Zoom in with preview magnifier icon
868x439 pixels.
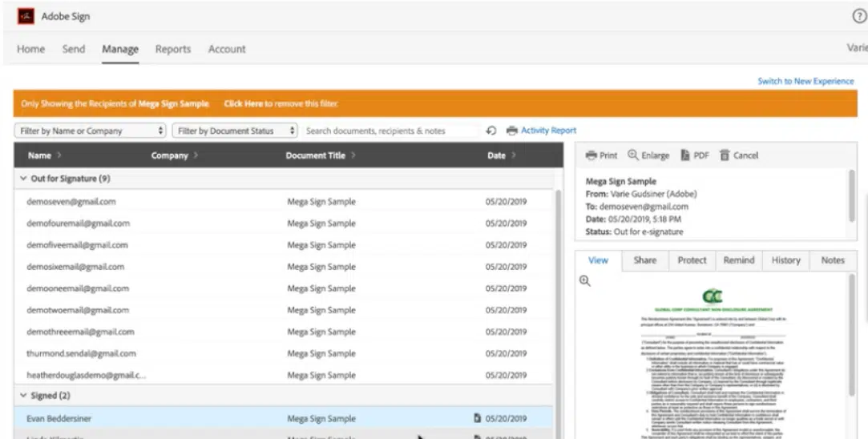585,280
